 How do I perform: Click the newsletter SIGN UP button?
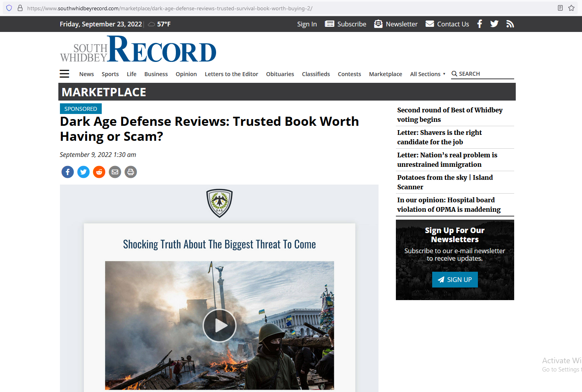click(455, 280)
